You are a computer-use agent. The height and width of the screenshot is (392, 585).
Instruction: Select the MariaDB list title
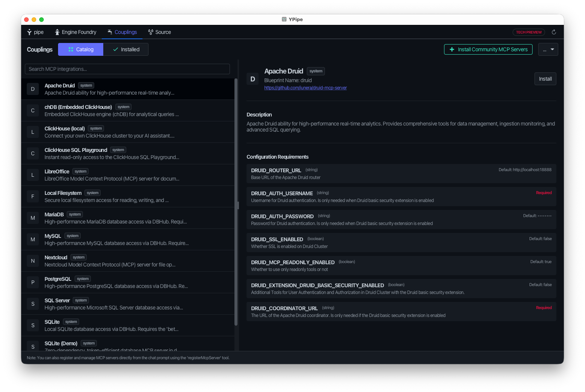pos(54,214)
